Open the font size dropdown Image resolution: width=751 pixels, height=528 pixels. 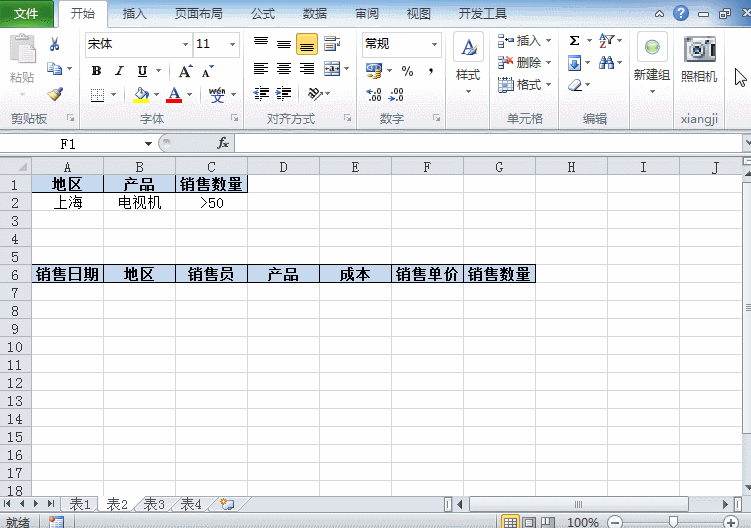232,45
